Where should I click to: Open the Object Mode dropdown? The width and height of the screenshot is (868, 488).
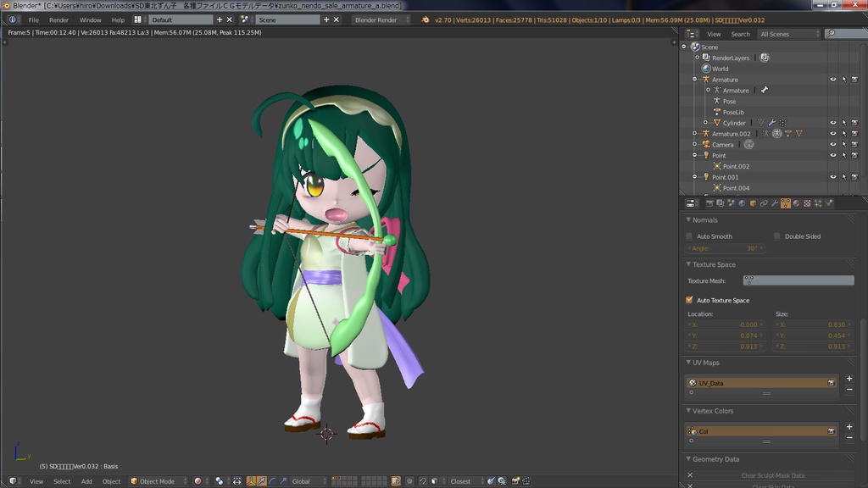(157, 481)
